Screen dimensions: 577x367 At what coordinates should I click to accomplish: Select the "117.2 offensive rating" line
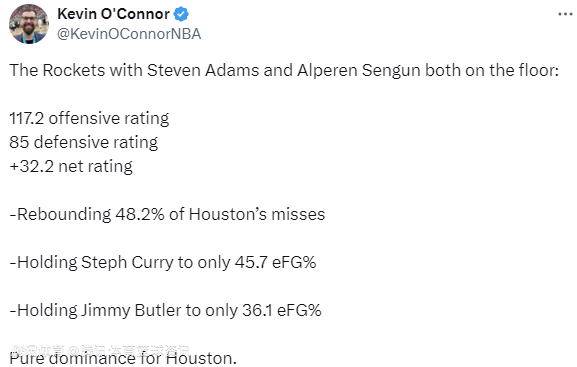coord(89,119)
